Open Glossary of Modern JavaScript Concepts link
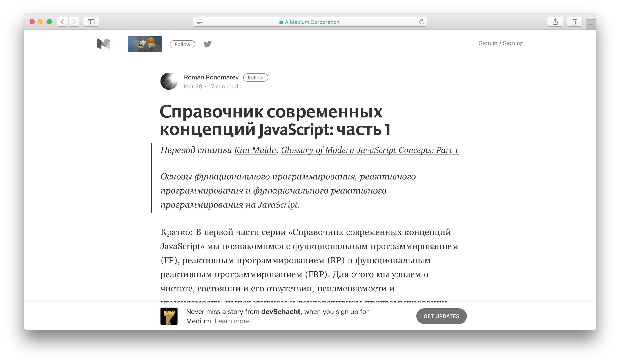The image size is (620, 364). pos(370,150)
